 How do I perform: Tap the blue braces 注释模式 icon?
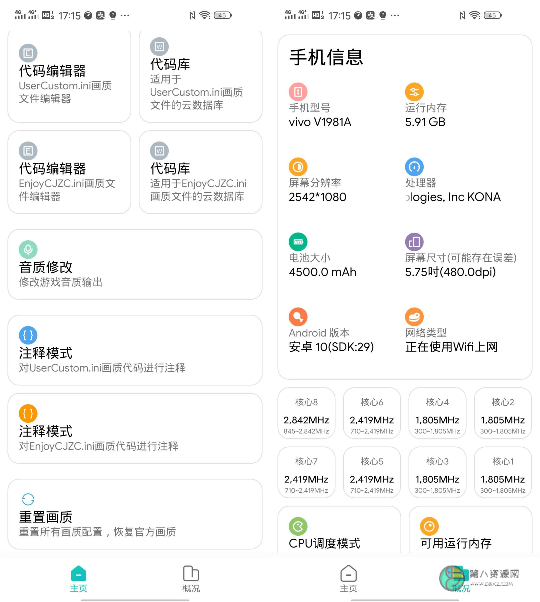(28, 335)
